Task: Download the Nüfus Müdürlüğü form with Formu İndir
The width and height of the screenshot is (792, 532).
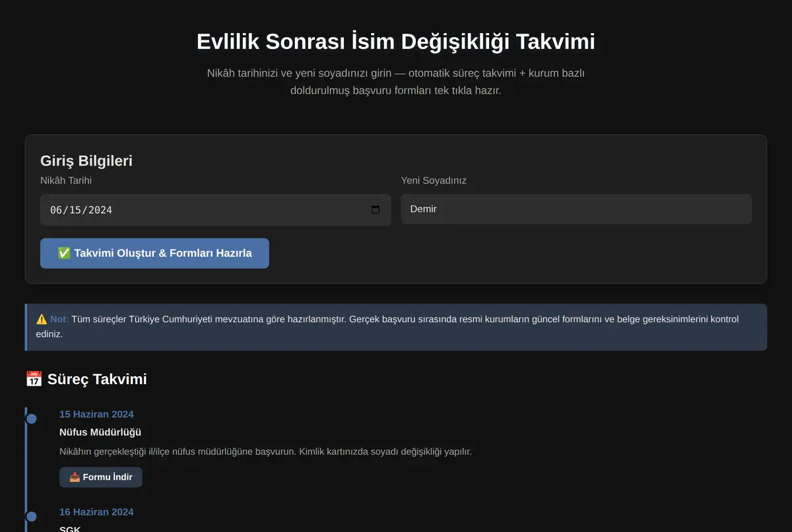Action: click(x=101, y=477)
